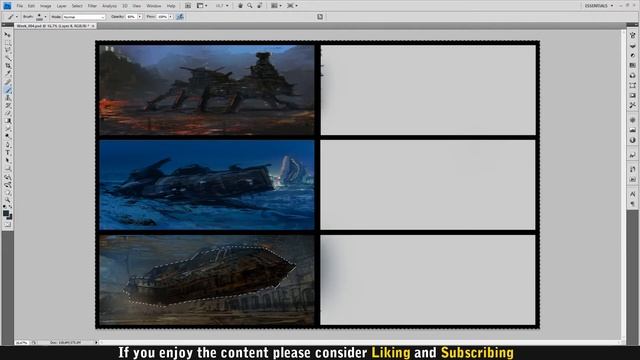640x360 pixels.
Task: Open the blending Mode dropdown
Action: (x=84, y=17)
